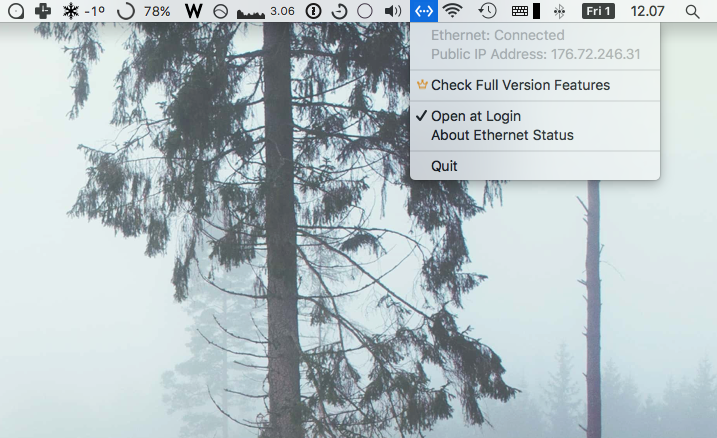This screenshot has height=438, width=717.
Task: Click the Fri 1 calendar date item
Action: pos(598,11)
